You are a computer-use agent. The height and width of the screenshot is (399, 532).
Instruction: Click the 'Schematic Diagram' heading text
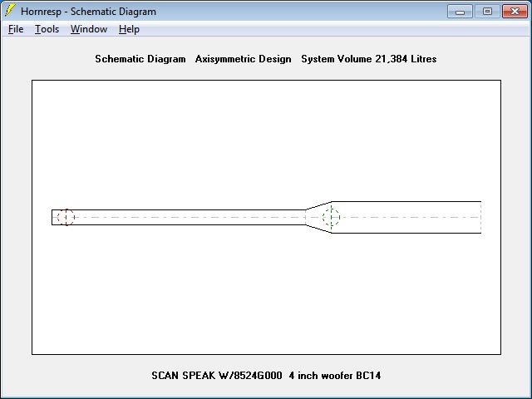coord(140,59)
